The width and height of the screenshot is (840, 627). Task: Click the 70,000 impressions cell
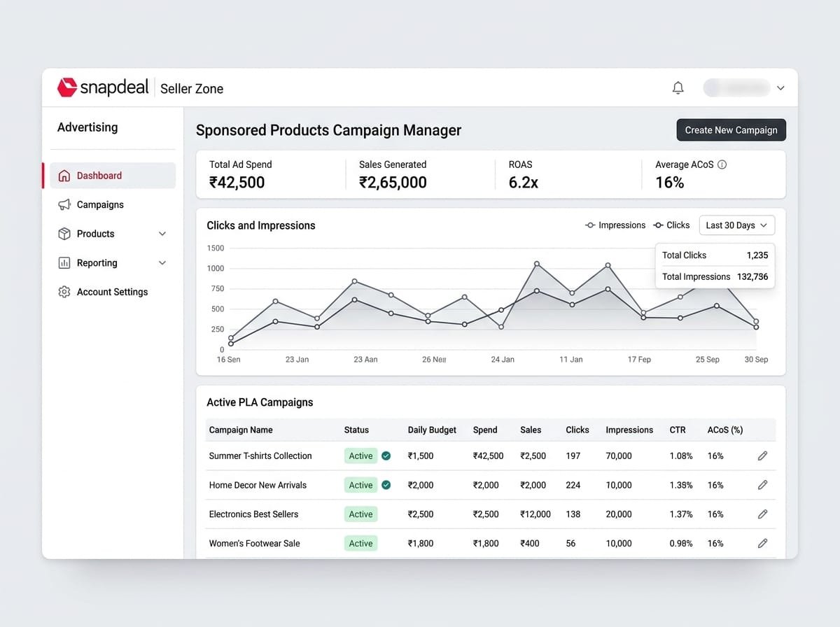[x=619, y=456]
